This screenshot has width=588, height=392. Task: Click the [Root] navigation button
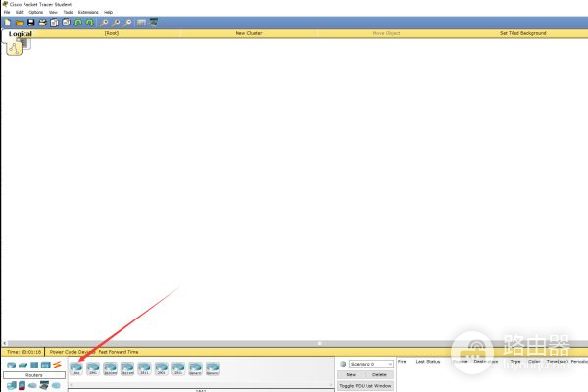coord(112,33)
